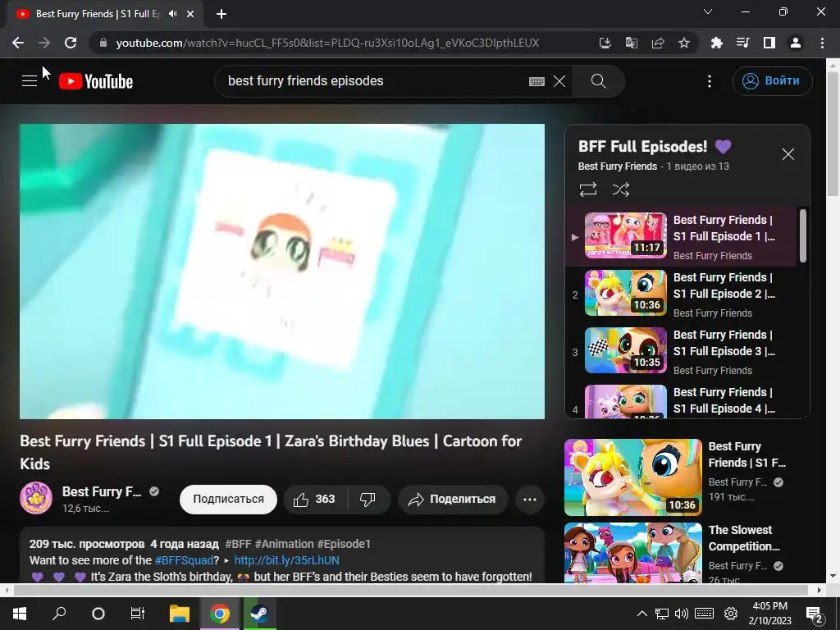Open Chrome three-dot menu
The height and width of the screenshot is (630, 840).
822,43
